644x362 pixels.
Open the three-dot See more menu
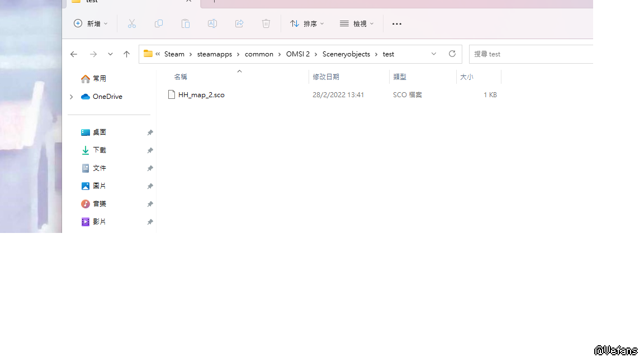[x=397, y=23]
